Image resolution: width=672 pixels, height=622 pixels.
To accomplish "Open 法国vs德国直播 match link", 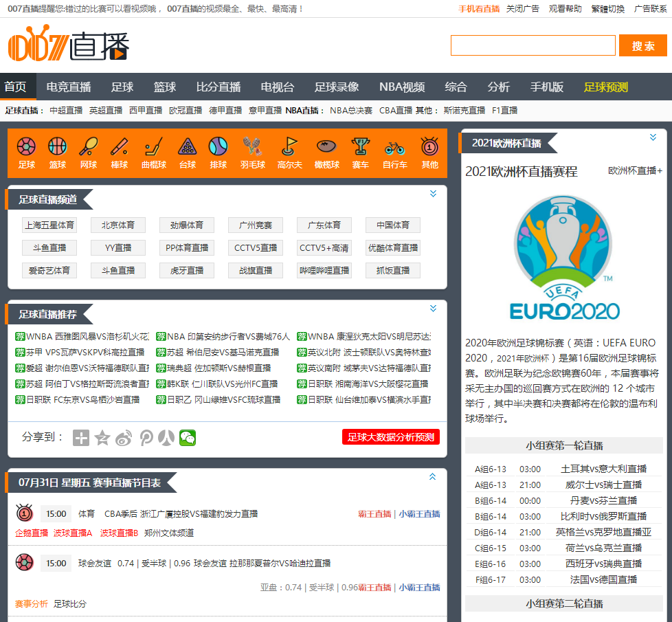I will pos(603,580).
